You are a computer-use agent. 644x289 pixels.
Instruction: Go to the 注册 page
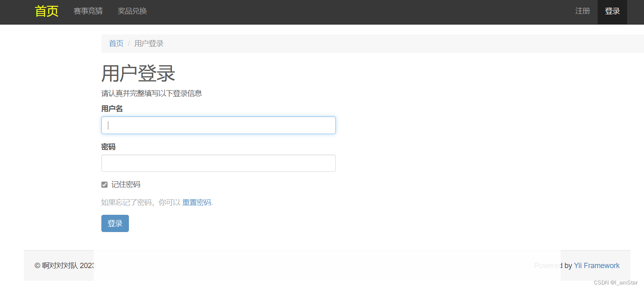click(582, 11)
